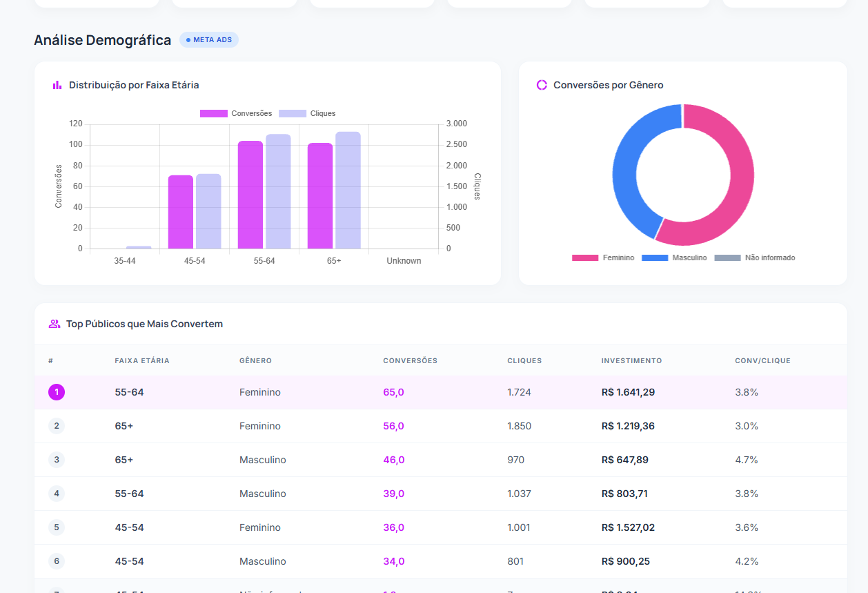Toggle the Conversões legend in bar chart
868x593 pixels.
(236, 113)
